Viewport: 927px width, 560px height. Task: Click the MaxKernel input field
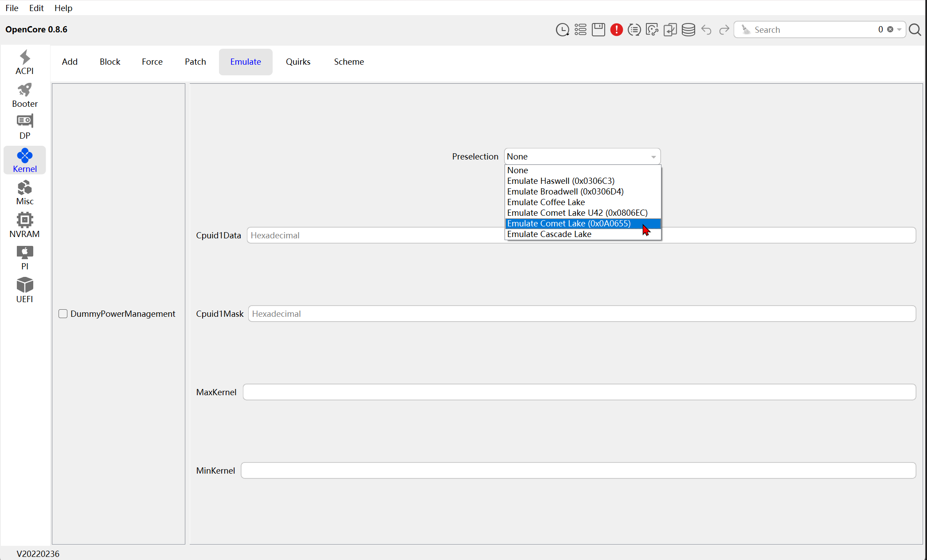click(579, 392)
